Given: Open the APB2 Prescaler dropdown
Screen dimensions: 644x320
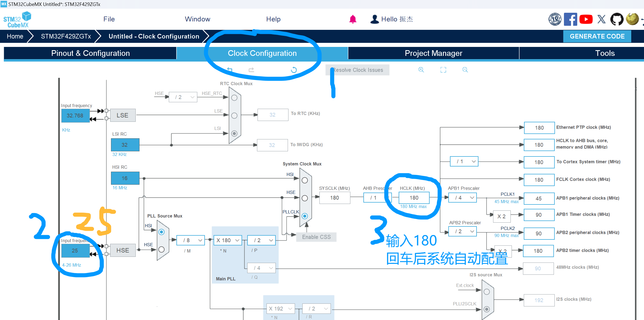Looking at the screenshot, I should point(462,231).
